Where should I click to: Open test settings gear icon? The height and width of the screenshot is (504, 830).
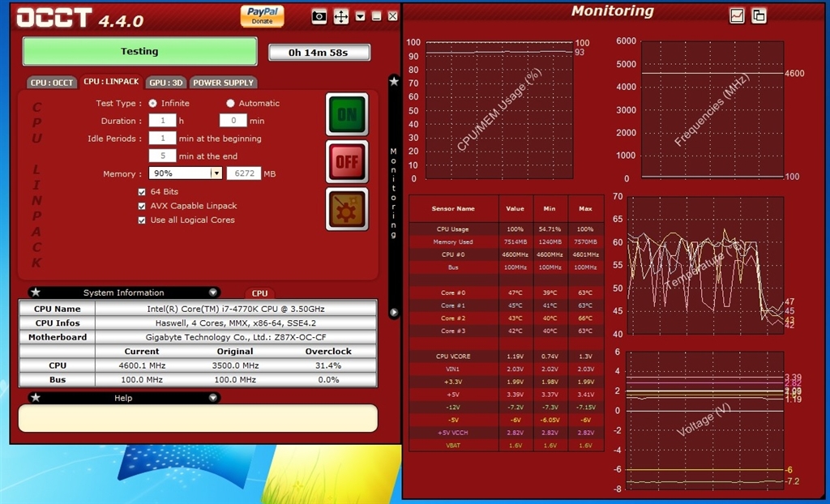(347, 208)
